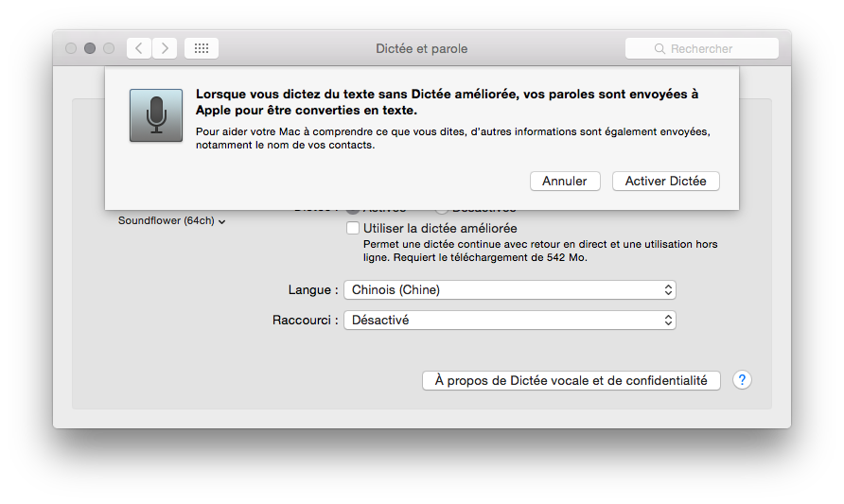This screenshot has width=844, height=504.
Task: Click the bold dialog heading text
Action: pyautogui.click(x=448, y=102)
